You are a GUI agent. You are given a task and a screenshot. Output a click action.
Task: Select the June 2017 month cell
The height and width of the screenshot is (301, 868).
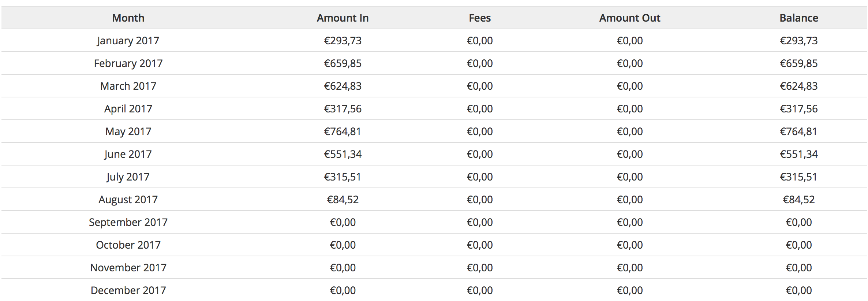click(x=128, y=154)
